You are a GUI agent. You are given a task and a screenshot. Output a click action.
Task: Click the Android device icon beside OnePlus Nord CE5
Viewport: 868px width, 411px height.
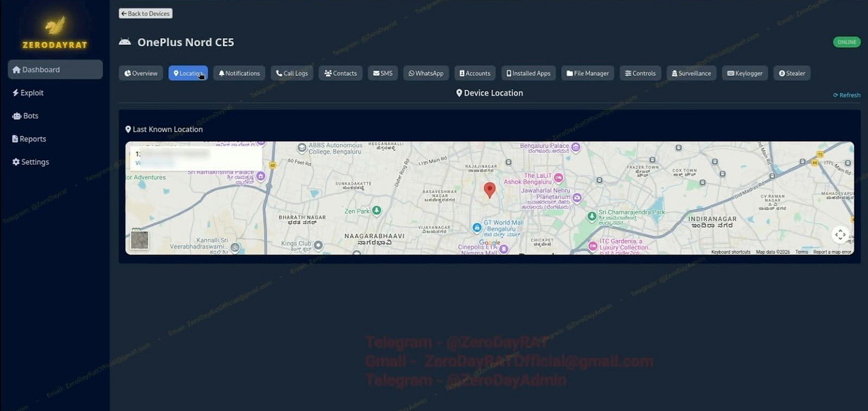point(125,42)
